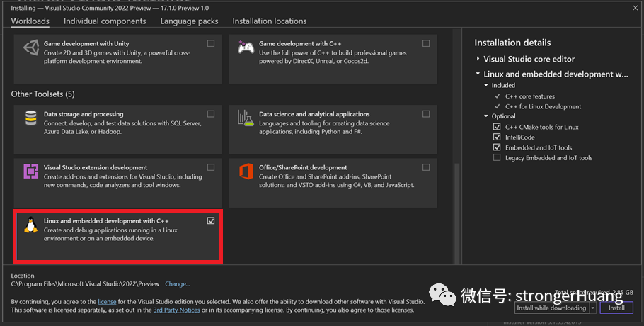Click 'Office/SharePoint development' title
The image size is (644, 326).
click(303, 167)
